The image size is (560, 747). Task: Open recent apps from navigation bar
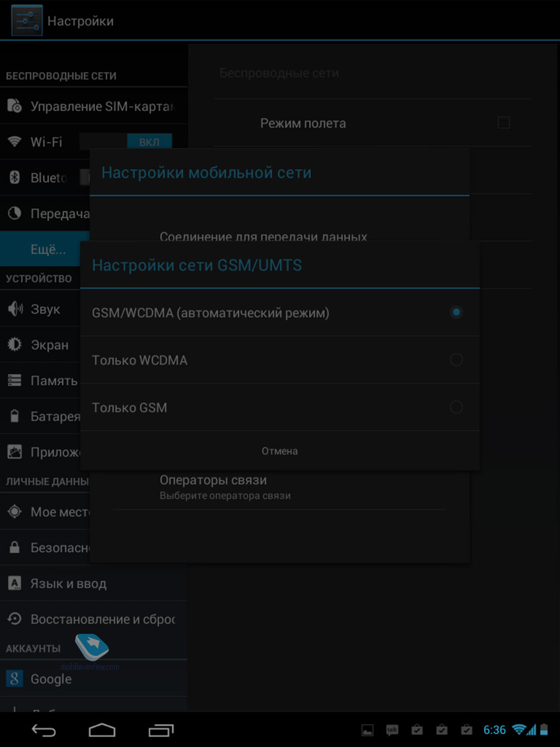coord(161,730)
